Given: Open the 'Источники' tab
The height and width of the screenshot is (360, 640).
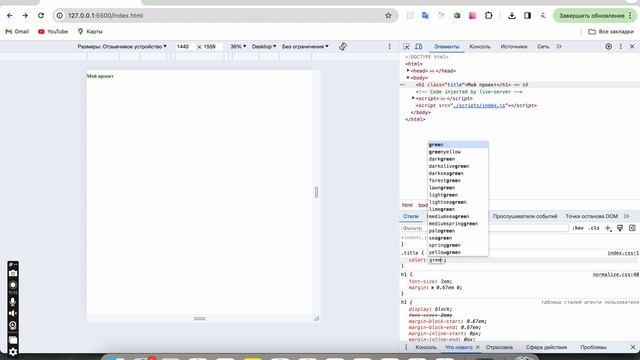Looking at the screenshot, I should [x=514, y=47].
